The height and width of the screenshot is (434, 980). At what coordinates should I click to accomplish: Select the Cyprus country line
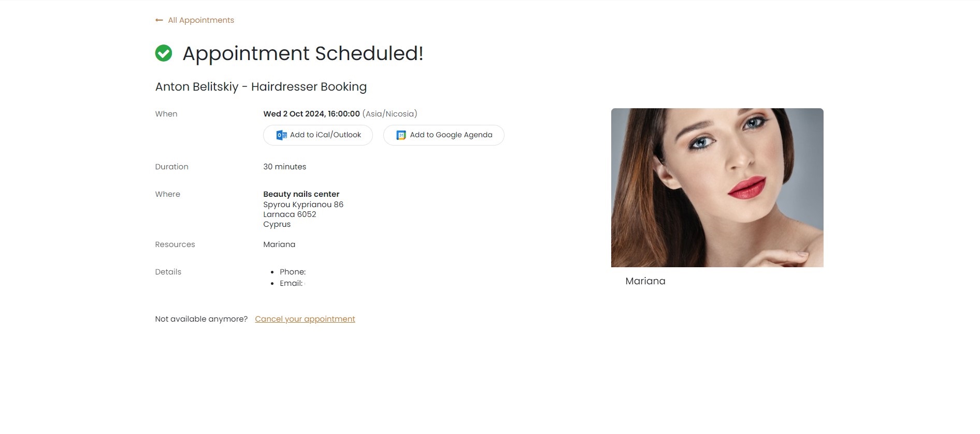tap(277, 224)
